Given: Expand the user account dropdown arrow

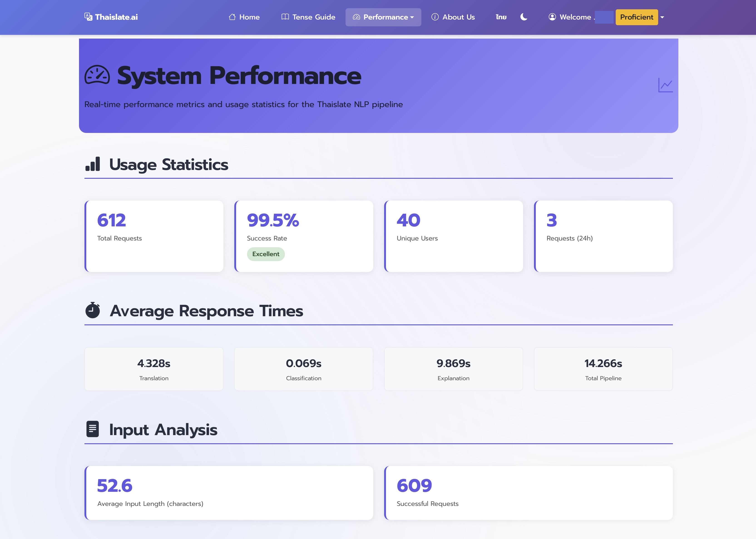Looking at the screenshot, I should pos(662,17).
